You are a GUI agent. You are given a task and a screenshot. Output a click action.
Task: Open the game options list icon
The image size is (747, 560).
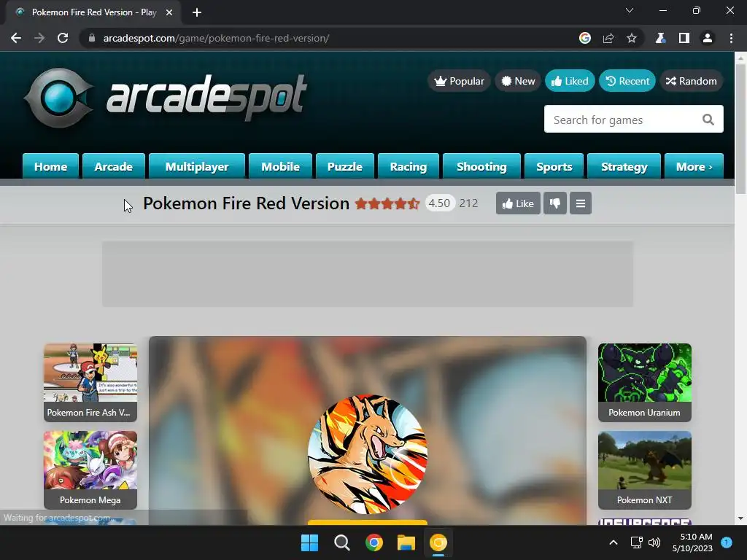(x=580, y=203)
